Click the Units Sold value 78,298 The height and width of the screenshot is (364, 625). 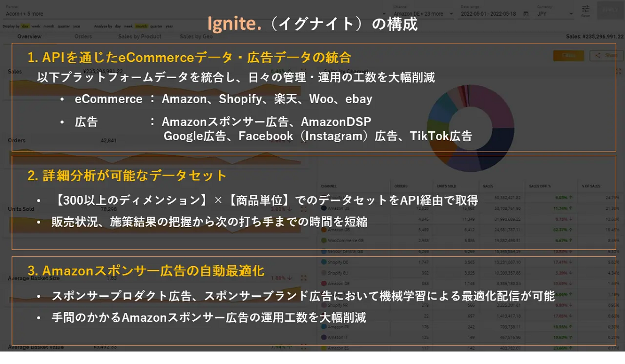108,209
